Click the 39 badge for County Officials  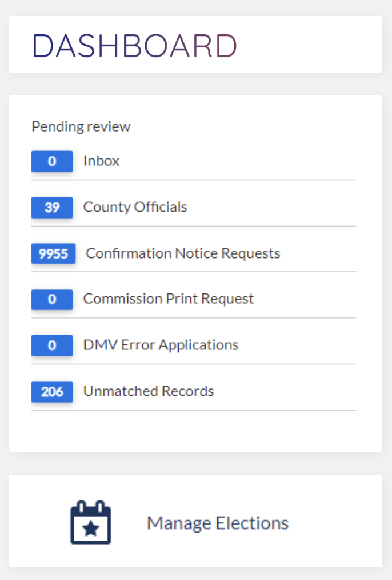pyautogui.click(x=52, y=208)
